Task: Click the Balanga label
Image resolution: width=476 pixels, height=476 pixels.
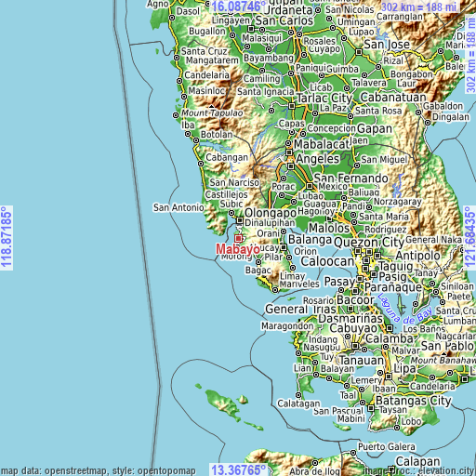Action: pyautogui.click(x=310, y=240)
